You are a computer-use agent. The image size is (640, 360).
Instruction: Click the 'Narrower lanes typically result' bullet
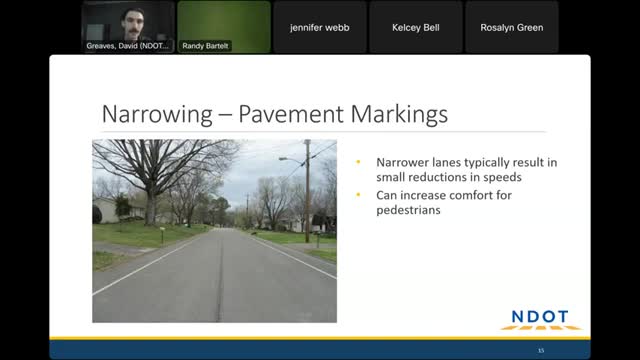[467, 169]
